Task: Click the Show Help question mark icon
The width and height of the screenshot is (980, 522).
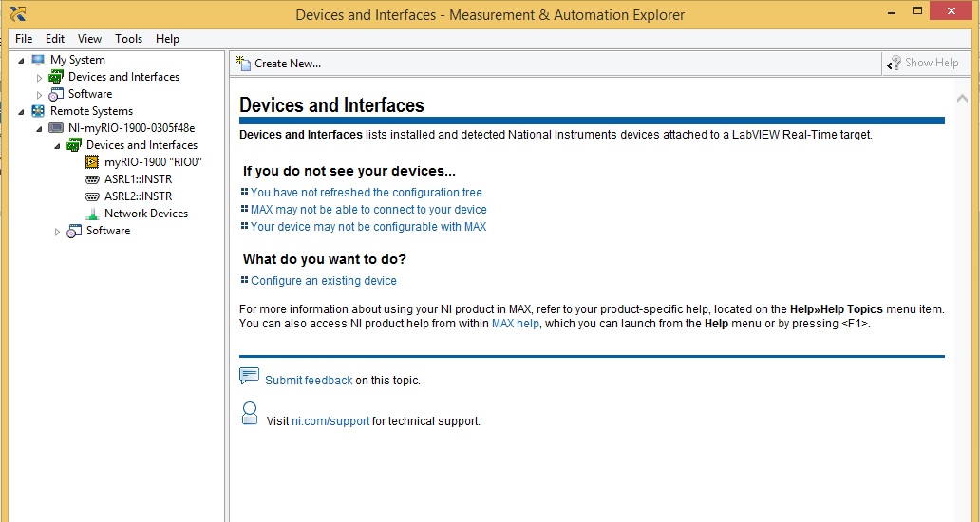Action: click(x=895, y=63)
